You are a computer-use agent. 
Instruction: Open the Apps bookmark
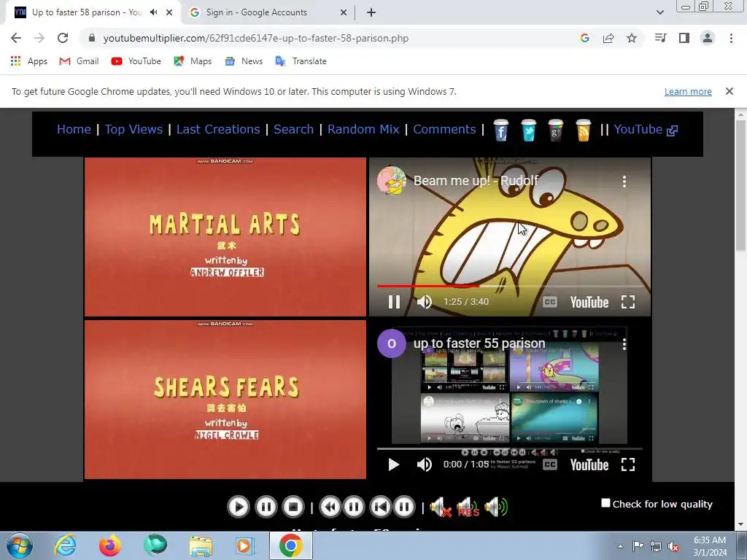click(29, 61)
